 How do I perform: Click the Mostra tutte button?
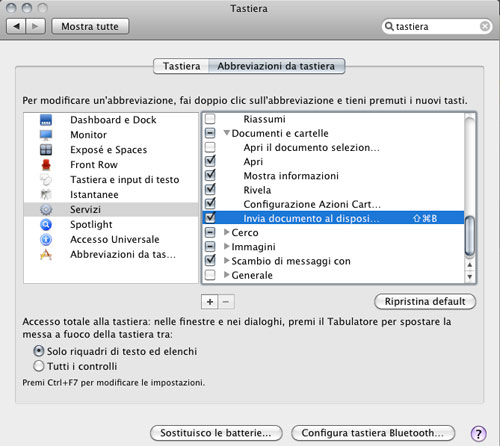(90, 26)
